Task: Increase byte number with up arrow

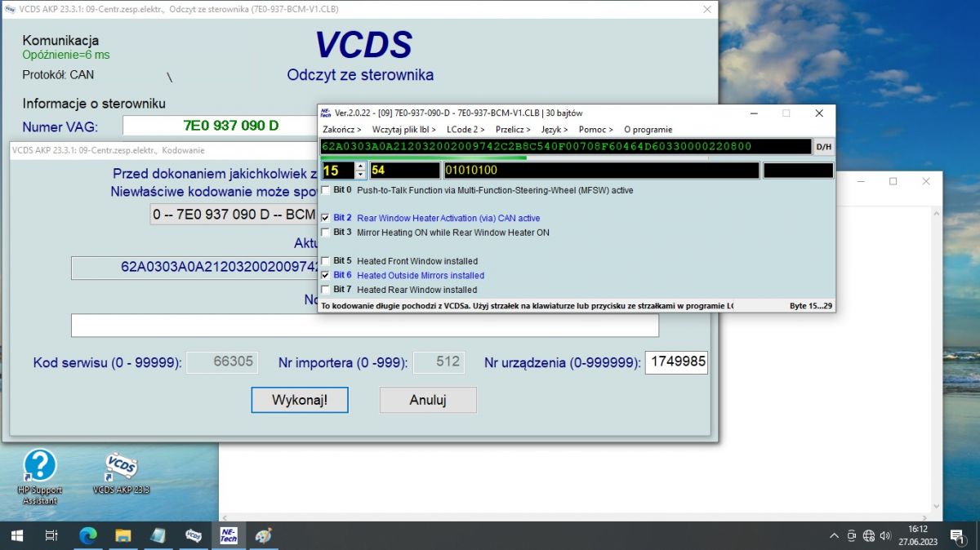Action: pyautogui.click(x=361, y=166)
